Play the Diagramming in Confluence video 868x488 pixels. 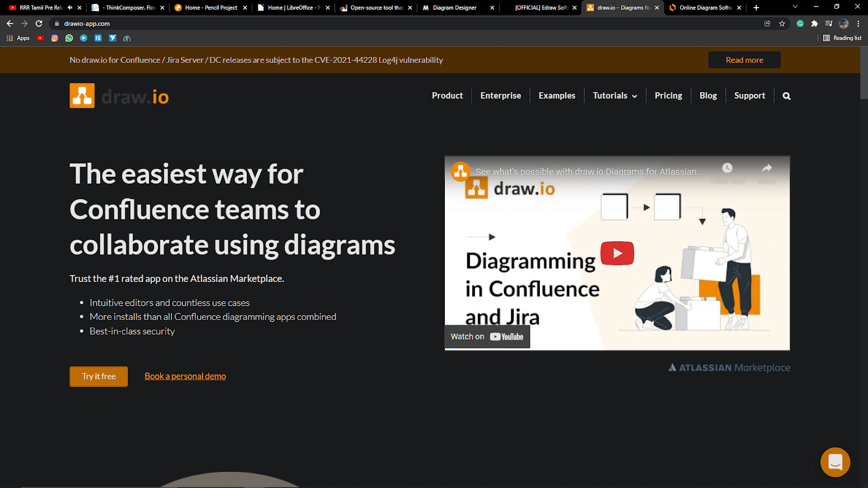617,253
